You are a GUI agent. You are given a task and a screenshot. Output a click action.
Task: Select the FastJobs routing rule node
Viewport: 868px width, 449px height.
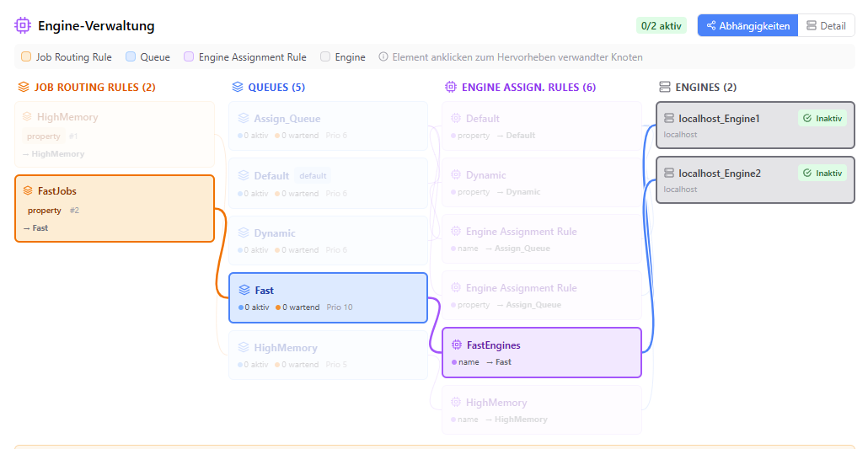(115, 209)
